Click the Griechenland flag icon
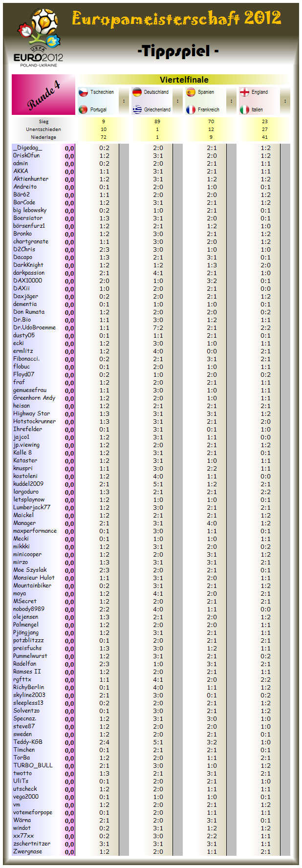 (x=137, y=109)
